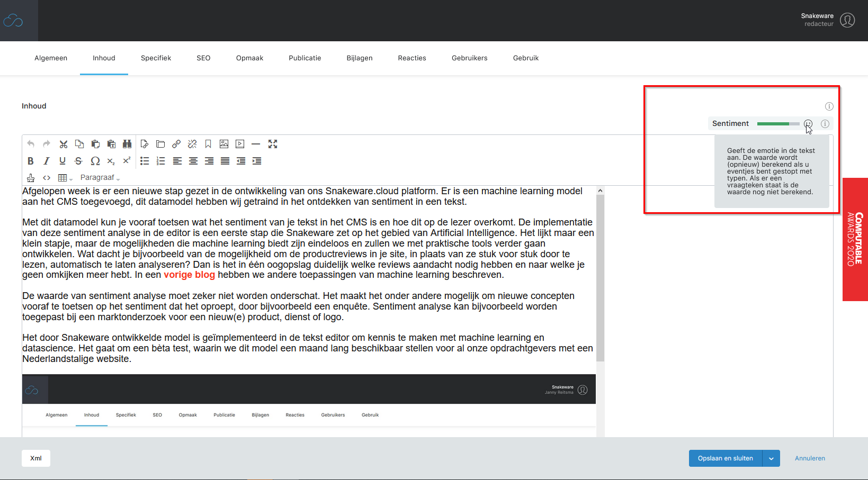868x480 pixels.
Task: Insert a bulleted list
Action: click(x=145, y=161)
